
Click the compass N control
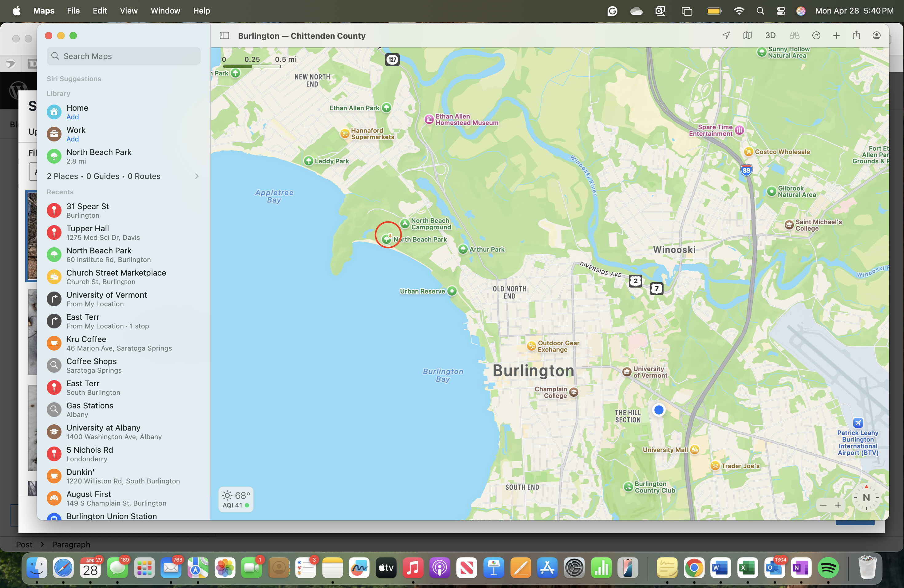866,498
